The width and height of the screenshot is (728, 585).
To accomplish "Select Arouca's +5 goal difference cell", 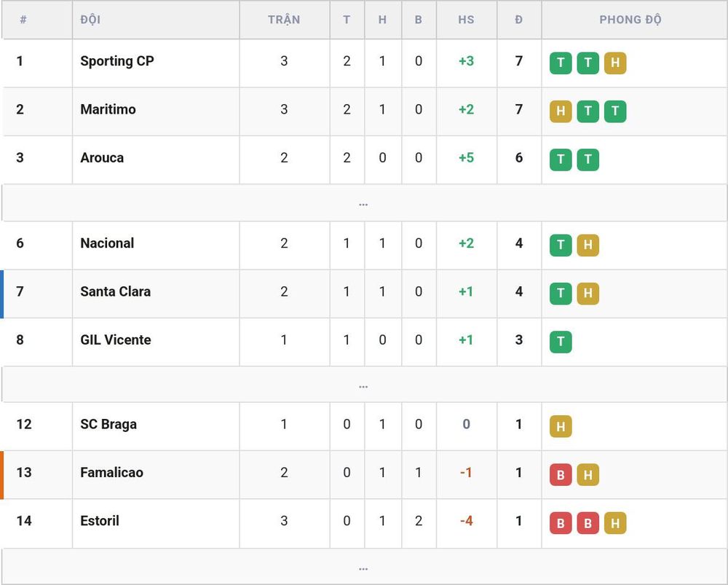I will pos(466,158).
